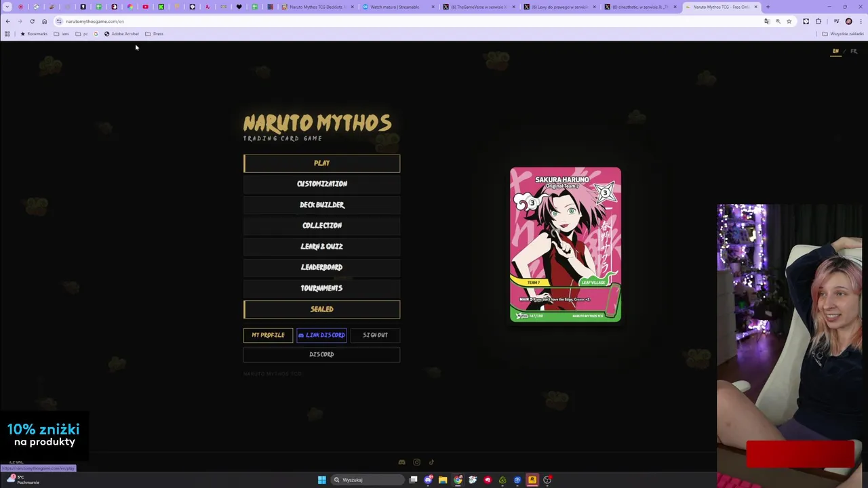Close the Naruto Mythos TCG active tab
868x488 pixels.
click(755, 7)
